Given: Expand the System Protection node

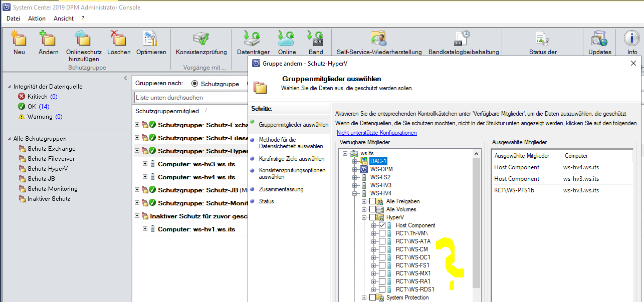Looking at the screenshot, I should click(x=364, y=297).
